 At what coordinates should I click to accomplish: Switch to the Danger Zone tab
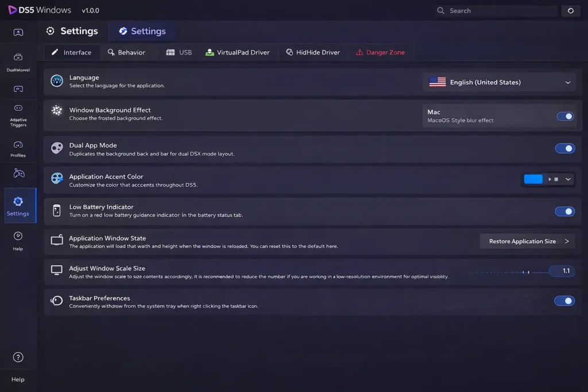pos(381,52)
